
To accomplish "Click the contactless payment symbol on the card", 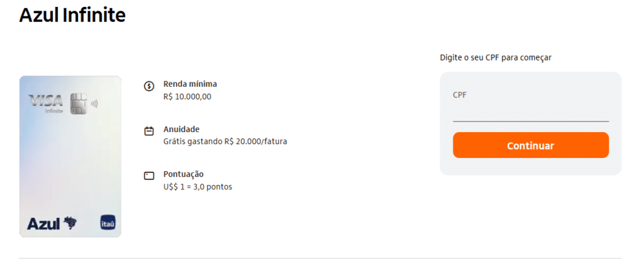I will pyautogui.click(x=94, y=103).
